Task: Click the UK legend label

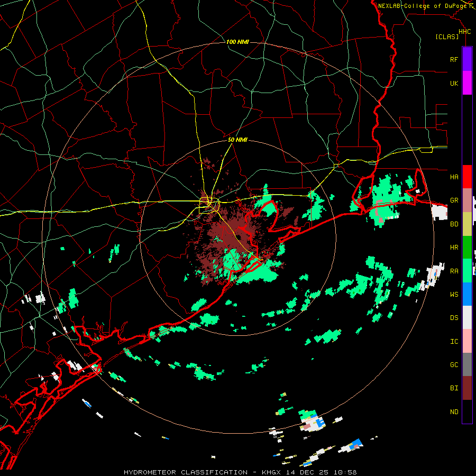Action: [454, 83]
